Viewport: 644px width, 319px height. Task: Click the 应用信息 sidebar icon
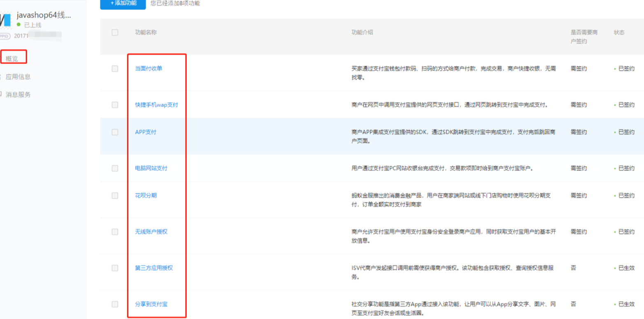coord(1,77)
